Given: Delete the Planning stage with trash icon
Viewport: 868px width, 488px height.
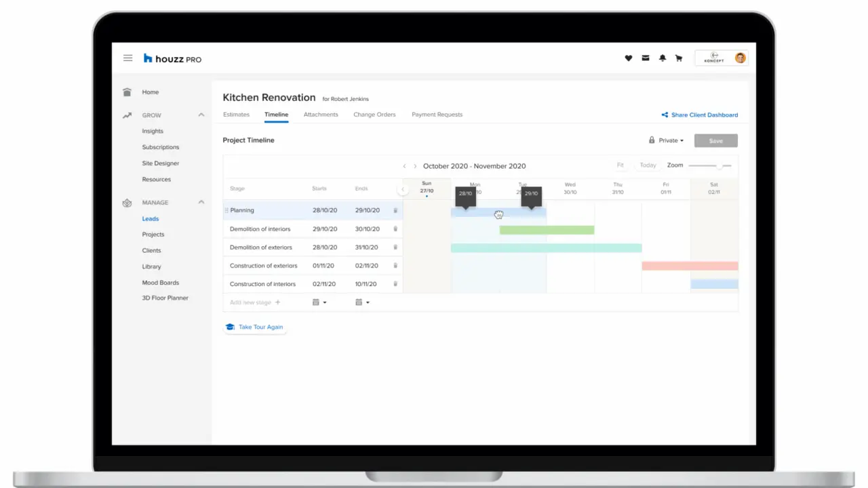Looking at the screenshot, I should (395, 211).
